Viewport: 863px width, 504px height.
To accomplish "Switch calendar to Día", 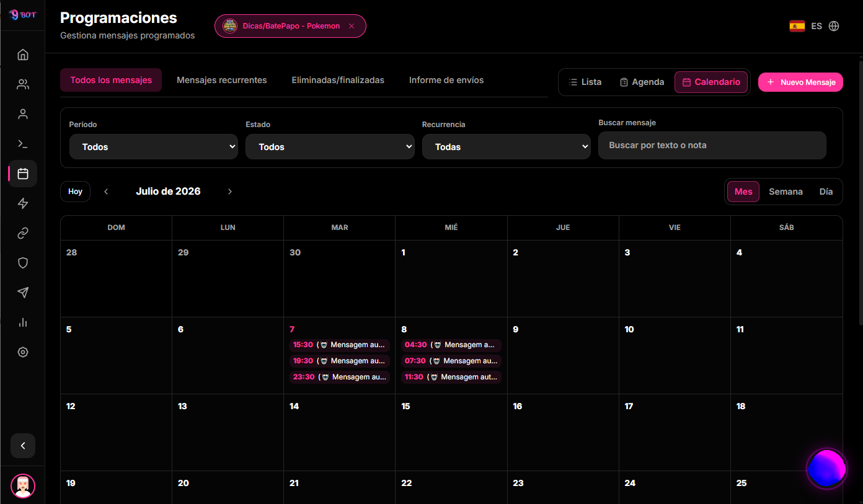I will pos(826,192).
